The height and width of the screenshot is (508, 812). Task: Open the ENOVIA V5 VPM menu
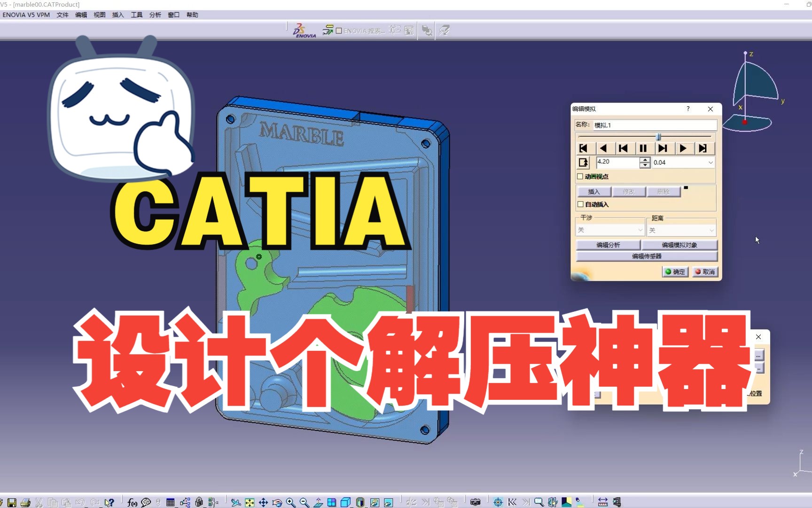coord(26,15)
